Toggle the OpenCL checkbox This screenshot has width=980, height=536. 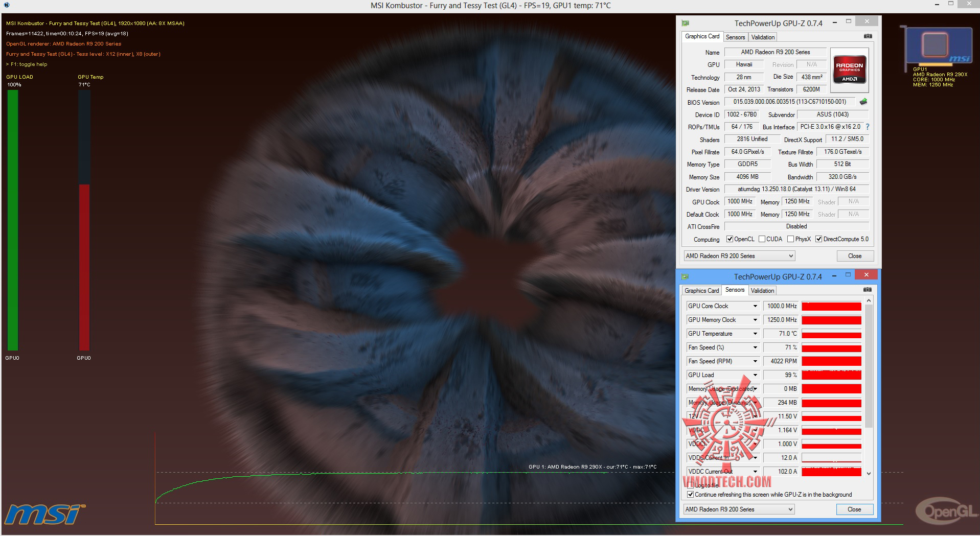click(730, 239)
